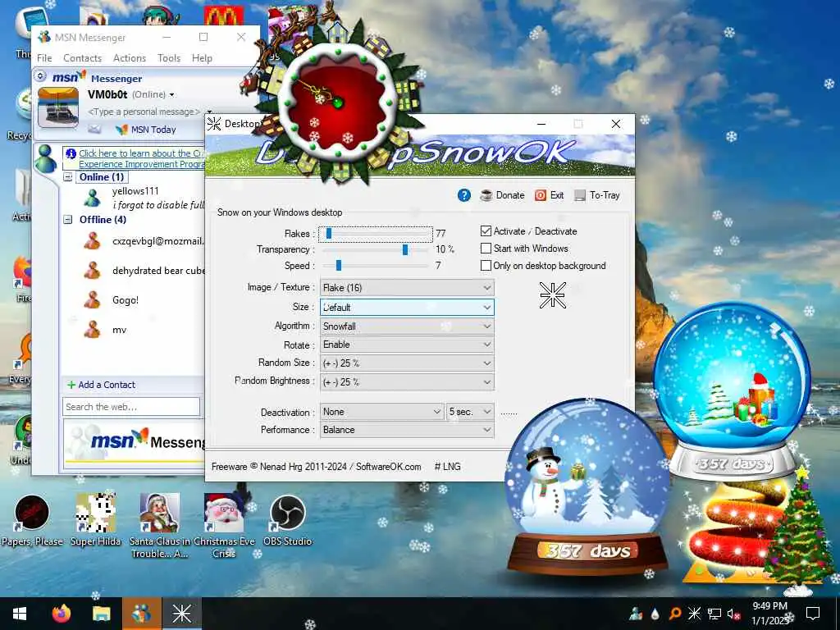
Task: Select contact yellows111 in Messenger
Action: [135, 191]
